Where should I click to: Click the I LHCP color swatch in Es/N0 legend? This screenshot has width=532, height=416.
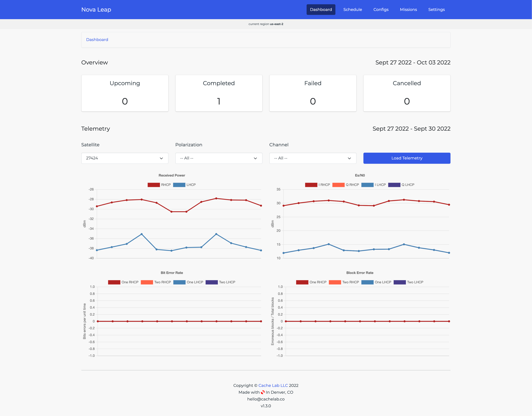coord(367,185)
